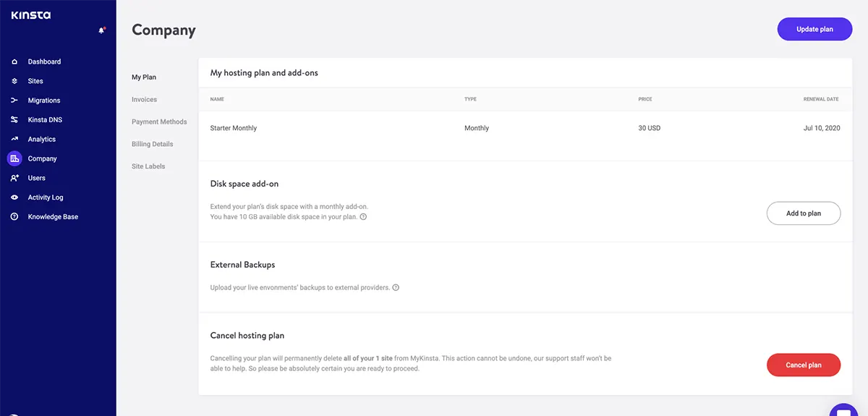Click the RENEWAL DATE column header
The image size is (868, 416).
pyautogui.click(x=821, y=99)
